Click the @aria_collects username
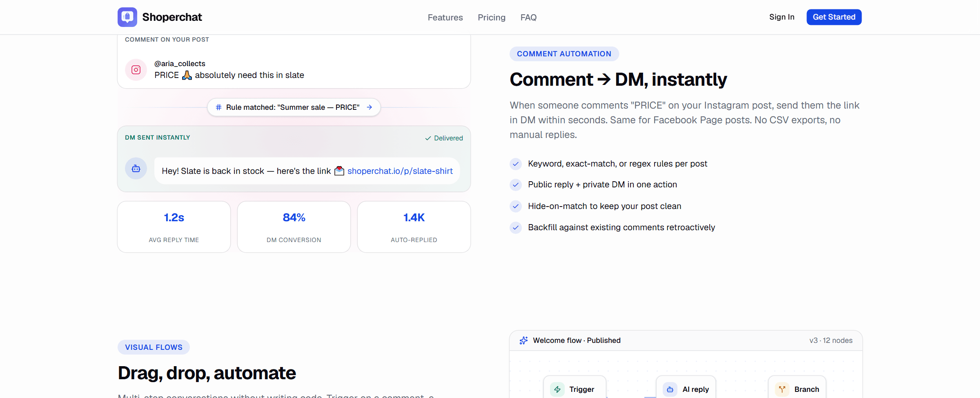 click(180, 64)
